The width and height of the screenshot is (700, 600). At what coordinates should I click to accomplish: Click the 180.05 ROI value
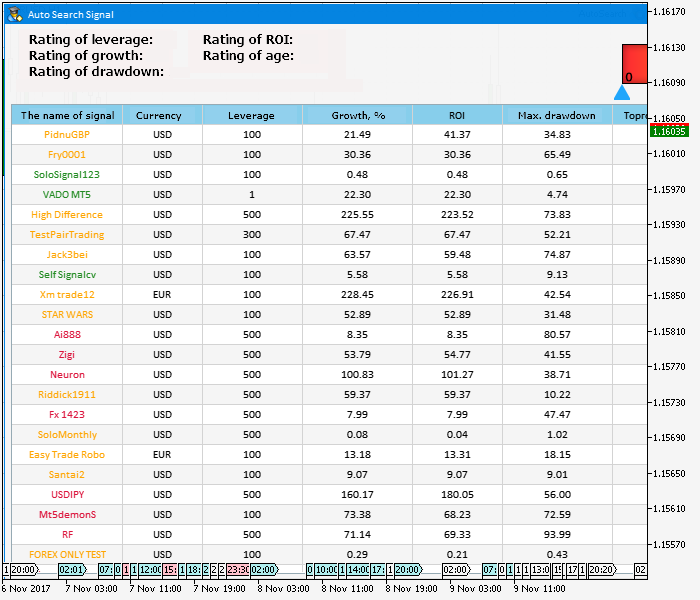point(457,495)
